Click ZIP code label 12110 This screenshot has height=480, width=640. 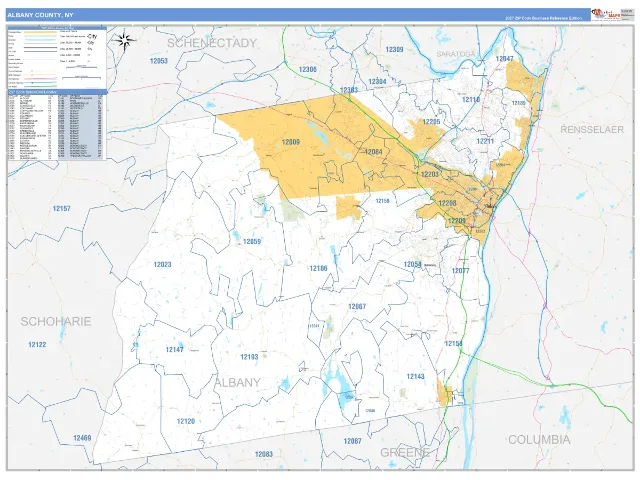pyautogui.click(x=471, y=100)
